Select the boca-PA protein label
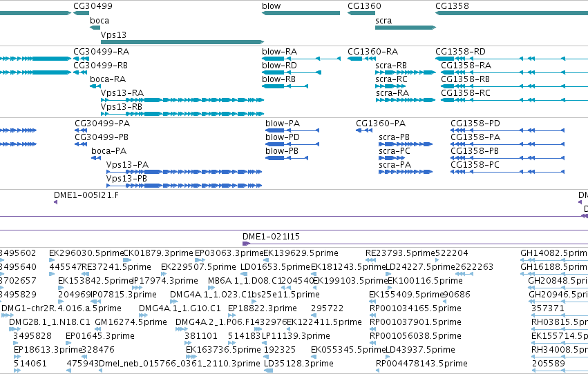 coord(108,151)
